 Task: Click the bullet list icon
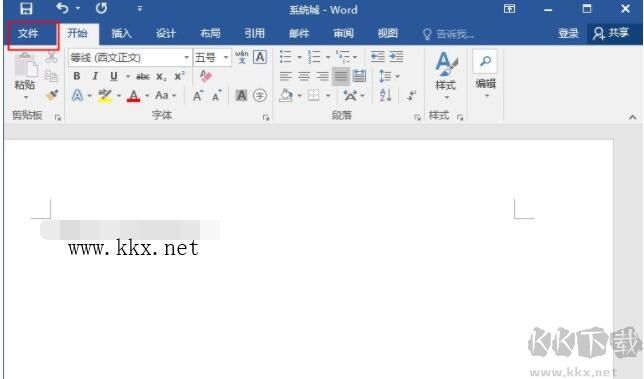click(x=285, y=57)
